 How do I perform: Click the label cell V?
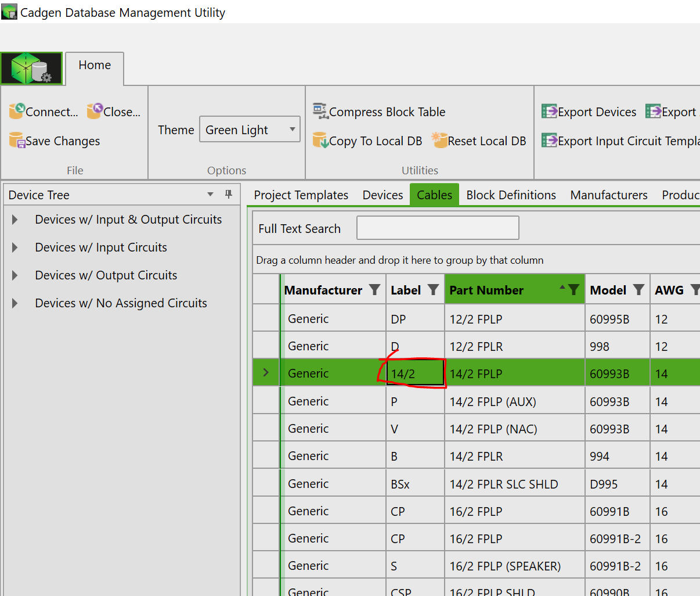coord(415,429)
